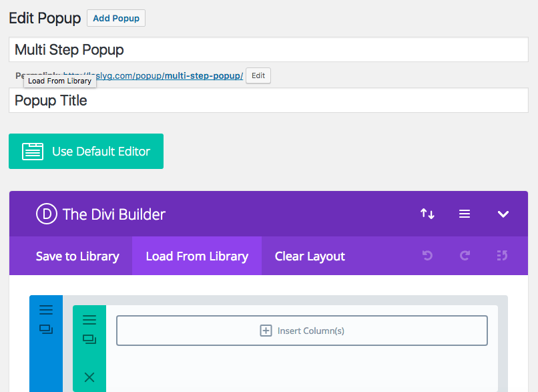Screen dimensions: 538x392
Task: Click The Divi Builder title text
Action: pyautogui.click(x=114, y=214)
